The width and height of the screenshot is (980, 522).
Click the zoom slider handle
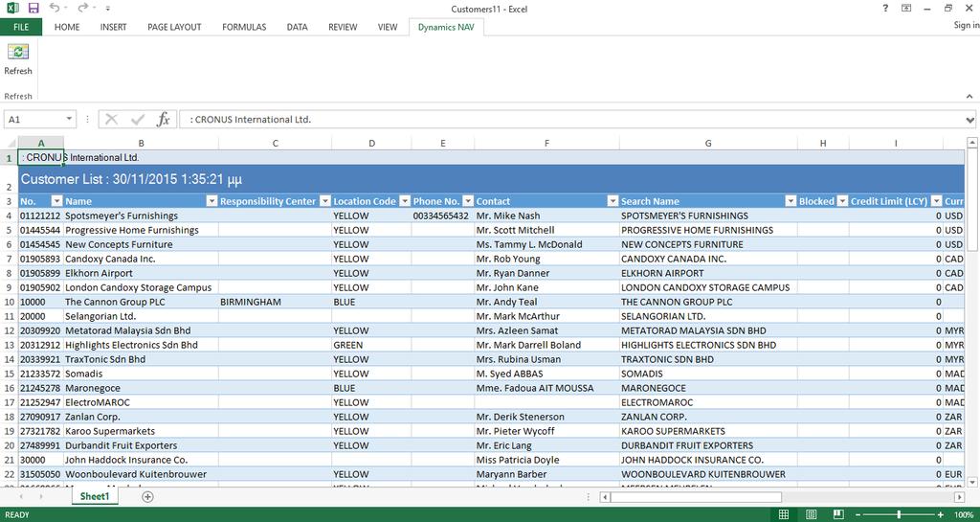(x=899, y=514)
